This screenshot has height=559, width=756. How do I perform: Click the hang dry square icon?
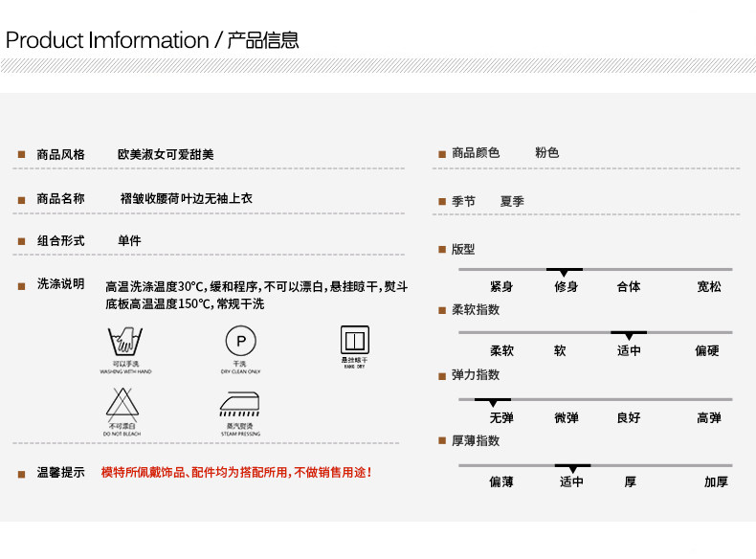point(355,340)
